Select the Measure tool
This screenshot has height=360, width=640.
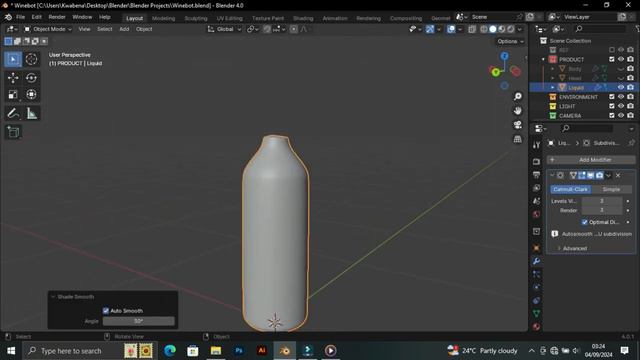31,113
